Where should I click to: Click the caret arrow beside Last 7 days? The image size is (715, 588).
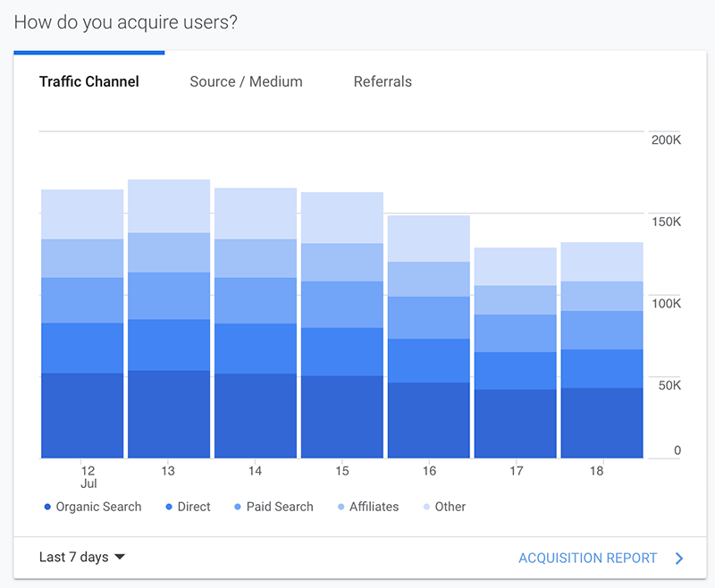(120, 557)
